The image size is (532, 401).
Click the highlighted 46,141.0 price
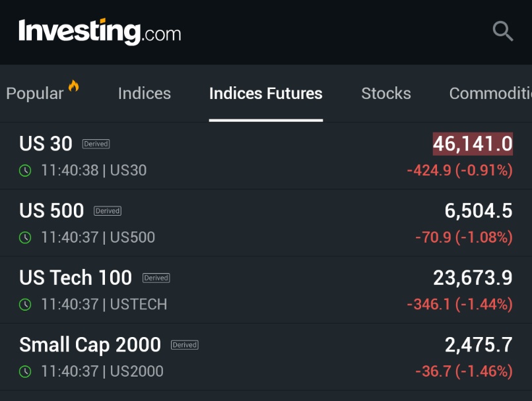[x=473, y=143]
